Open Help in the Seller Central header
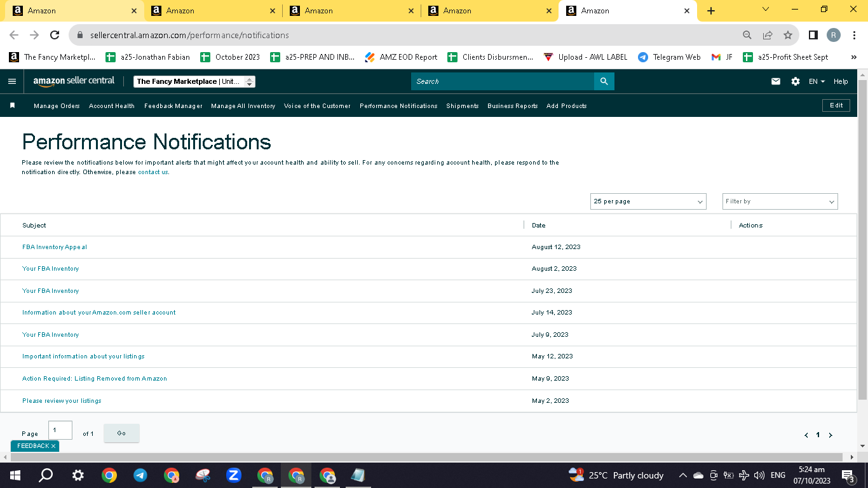Image resolution: width=868 pixels, height=488 pixels. [x=841, y=81]
